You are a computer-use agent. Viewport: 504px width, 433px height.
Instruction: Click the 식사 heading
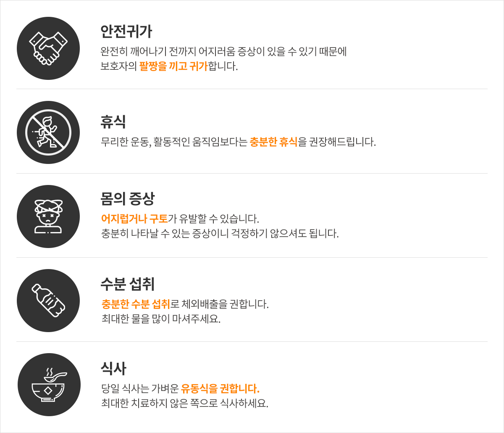(113, 369)
